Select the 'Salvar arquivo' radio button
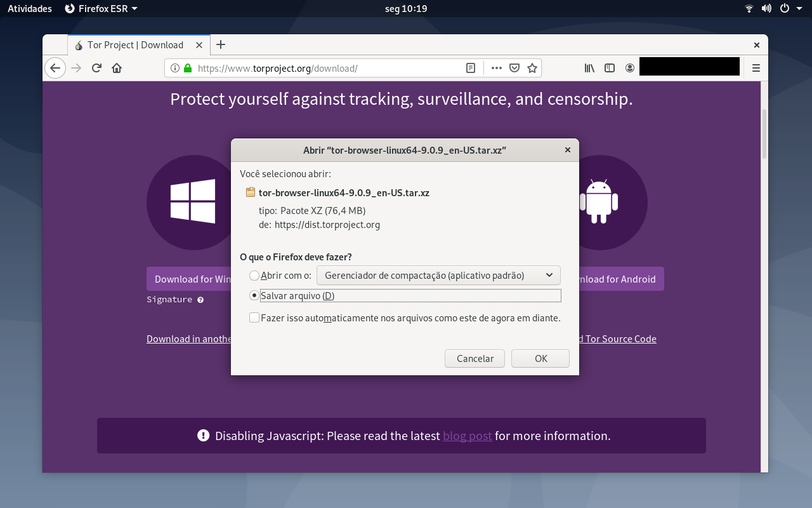The height and width of the screenshot is (508, 812). 254,295
